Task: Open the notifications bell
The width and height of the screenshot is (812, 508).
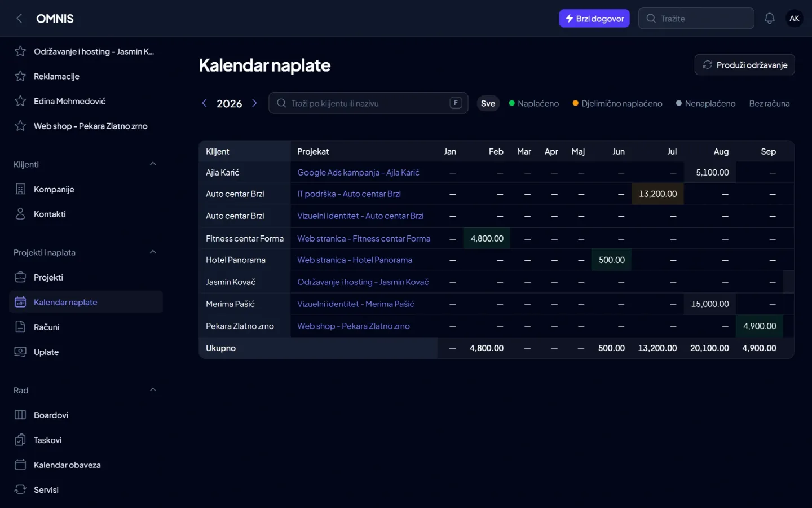Action: 770,19
